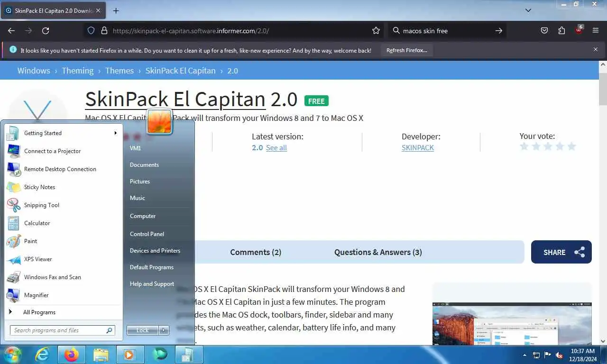Open the Pocket icon
The image size is (607, 364).
[544, 31]
